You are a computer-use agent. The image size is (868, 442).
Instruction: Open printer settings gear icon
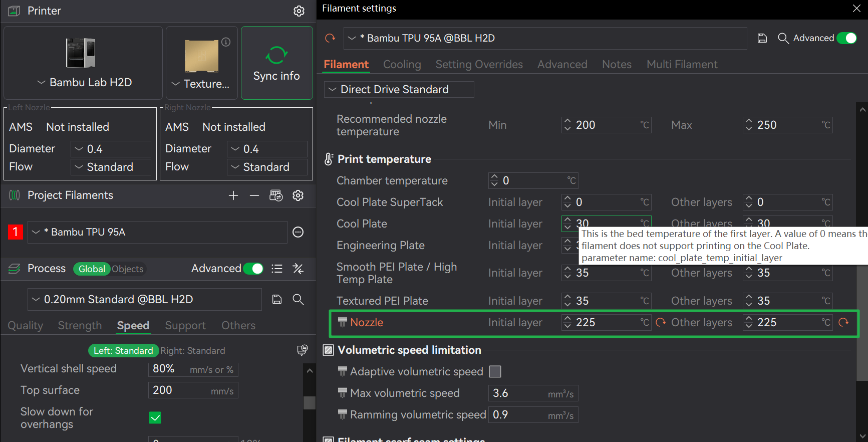[299, 11]
